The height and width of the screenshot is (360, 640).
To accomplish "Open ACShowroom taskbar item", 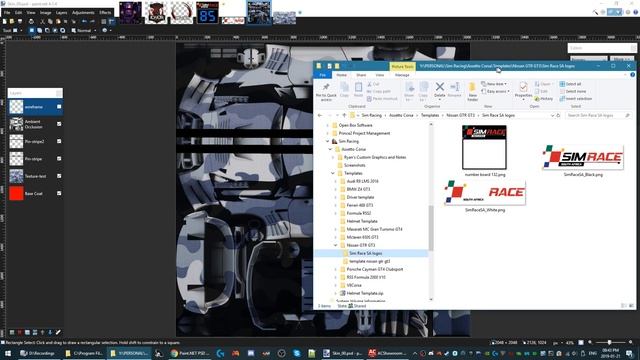I will pos(387,353).
